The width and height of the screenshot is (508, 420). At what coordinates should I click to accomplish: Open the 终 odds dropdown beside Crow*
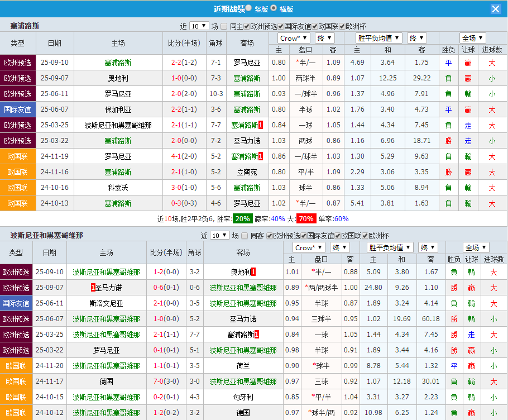tap(325, 37)
